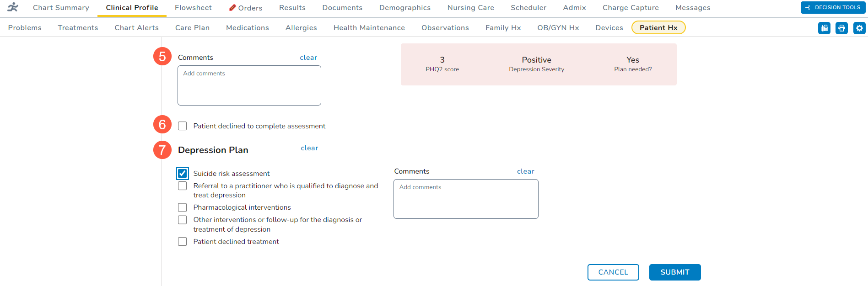Uncheck Suicide risk assessment checkbox
The height and width of the screenshot is (286, 868).
(183, 174)
